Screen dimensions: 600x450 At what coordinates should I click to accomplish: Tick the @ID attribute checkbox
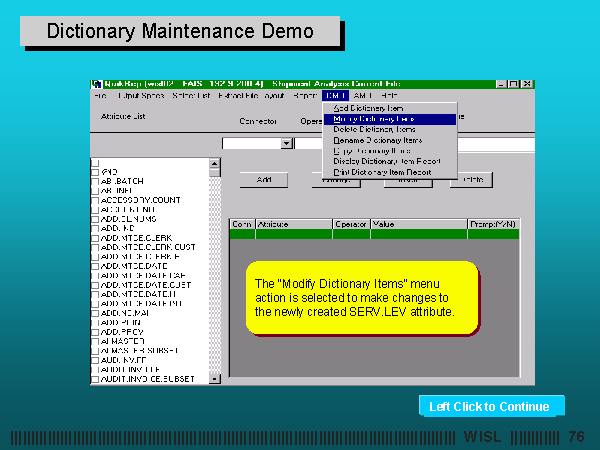point(95,172)
